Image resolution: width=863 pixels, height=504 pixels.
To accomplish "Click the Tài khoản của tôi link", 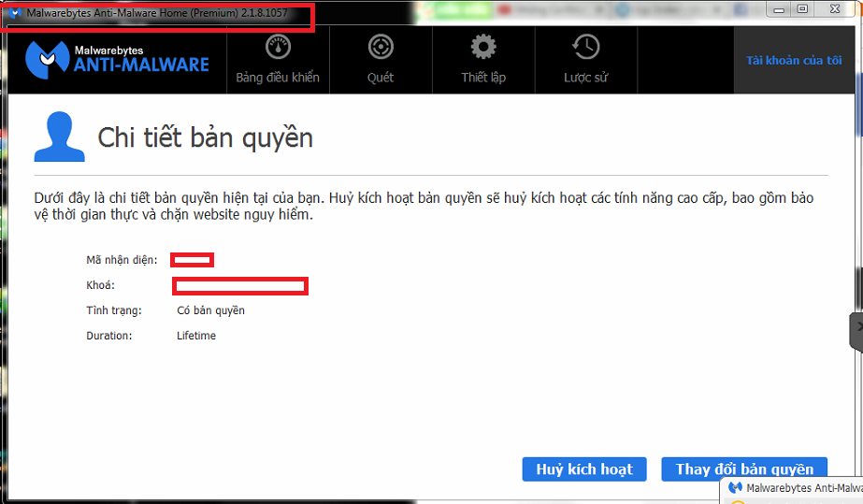I will coord(794,61).
